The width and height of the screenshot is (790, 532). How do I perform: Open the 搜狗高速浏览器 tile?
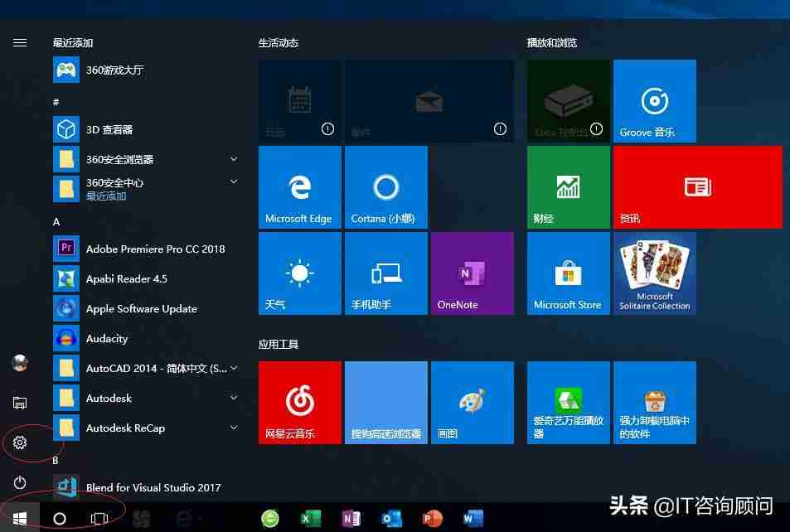tap(386, 402)
